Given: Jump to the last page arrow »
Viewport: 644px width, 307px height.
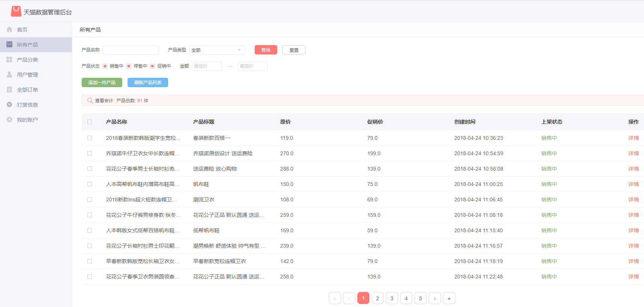Looking at the screenshot, I should coord(449,298).
